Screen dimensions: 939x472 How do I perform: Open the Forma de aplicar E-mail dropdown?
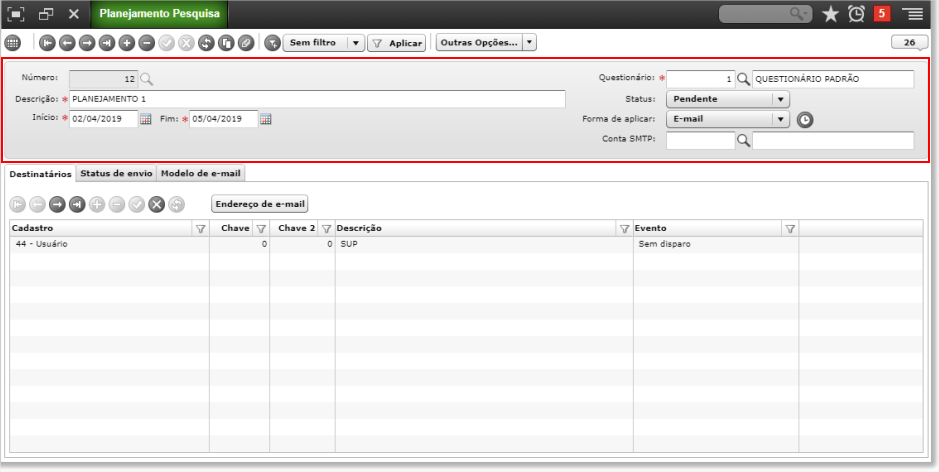click(x=728, y=119)
